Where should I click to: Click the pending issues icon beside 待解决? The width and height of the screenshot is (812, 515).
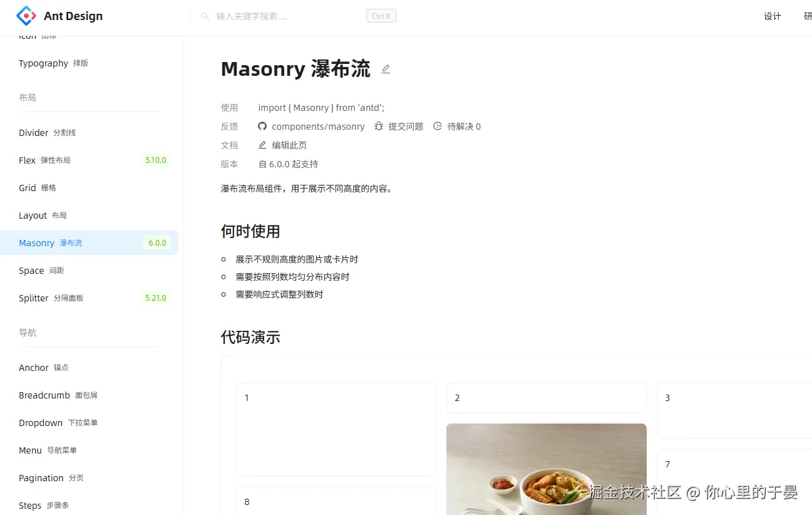pos(438,126)
